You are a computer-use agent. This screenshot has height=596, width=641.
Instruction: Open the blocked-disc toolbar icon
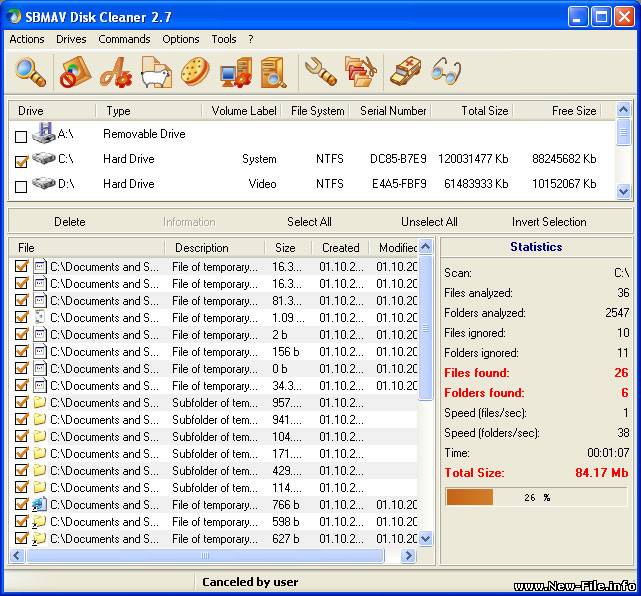[75, 72]
